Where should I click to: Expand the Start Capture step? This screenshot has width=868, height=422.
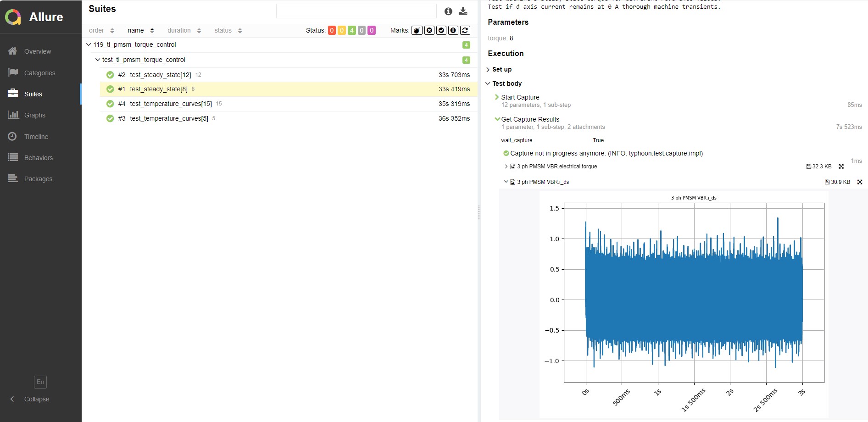pyautogui.click(x=520, y=97)
